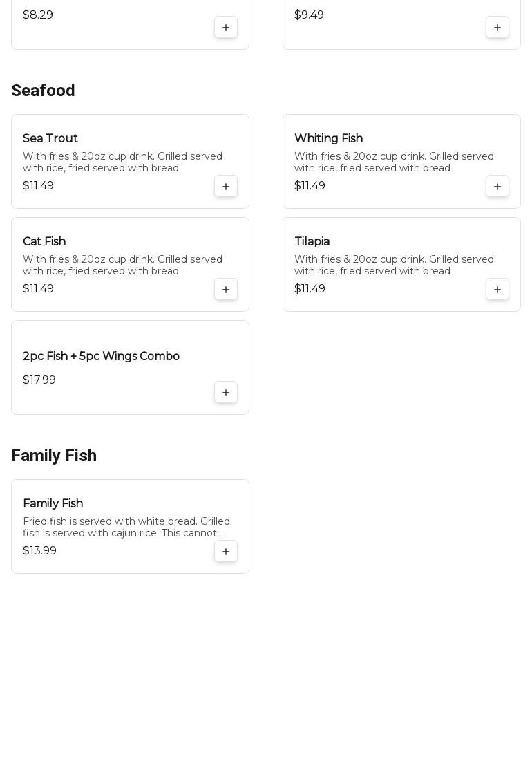532x757 pixels.
Task: Select the Tilapia item name
Action: coord(312,242)
